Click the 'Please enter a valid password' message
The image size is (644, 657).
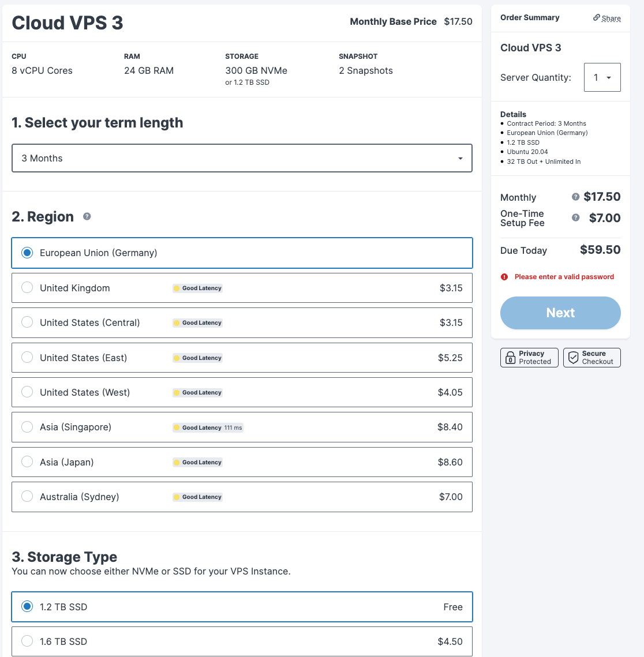564,277
